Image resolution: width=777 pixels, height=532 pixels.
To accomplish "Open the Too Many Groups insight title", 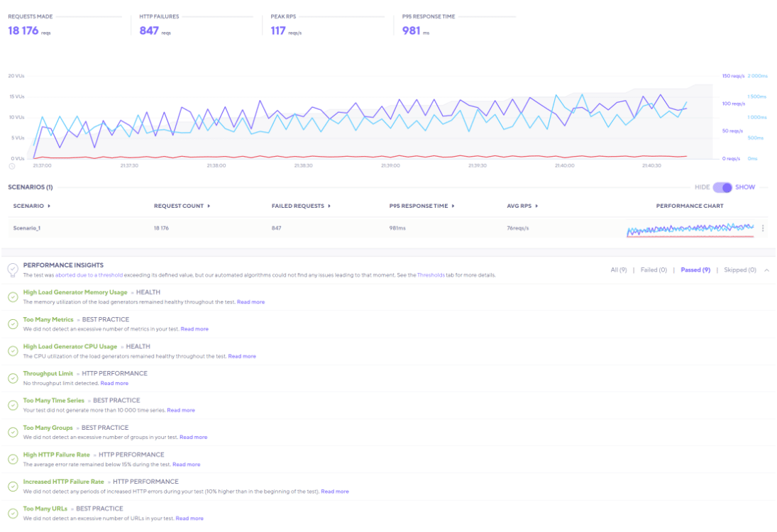I will pos(48,428).
